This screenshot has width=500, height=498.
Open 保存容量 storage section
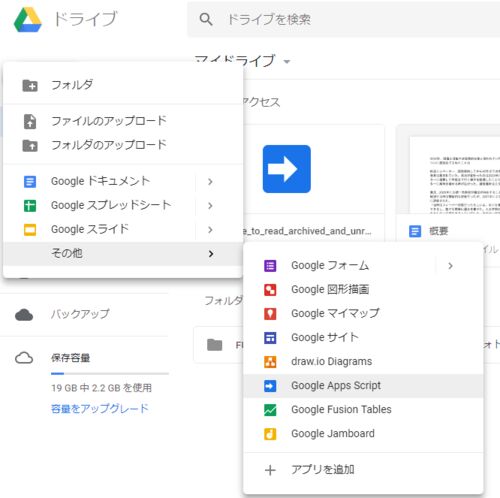pyautogui.click(x=70, y=358)
